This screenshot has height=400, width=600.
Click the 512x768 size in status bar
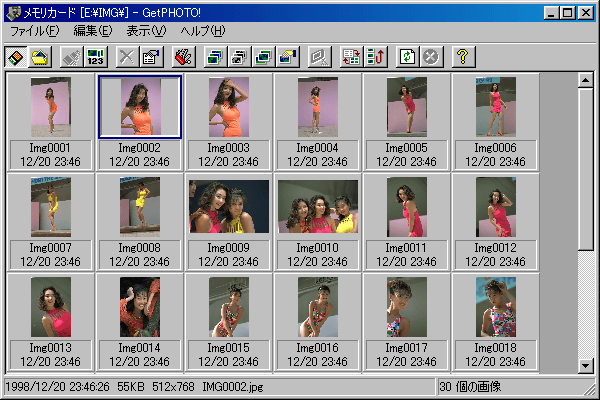point(173,387)
